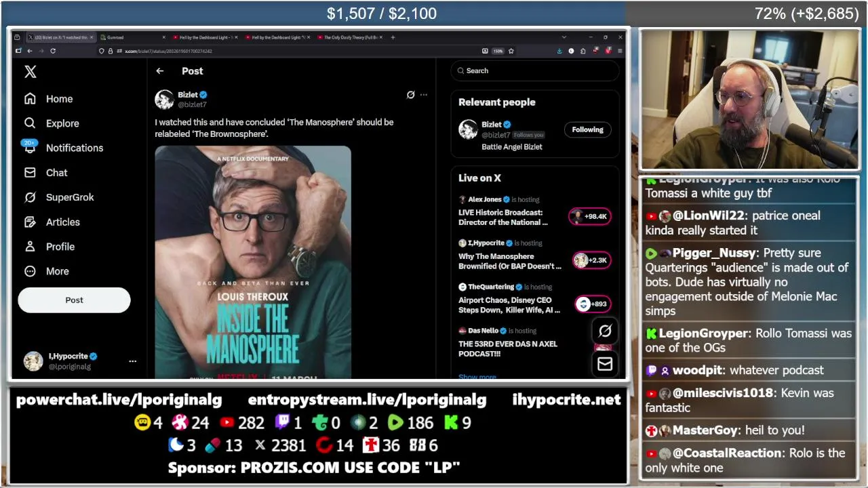Click the Home house icon
This screenshot has height=488, width=868.
click(30, 99)
